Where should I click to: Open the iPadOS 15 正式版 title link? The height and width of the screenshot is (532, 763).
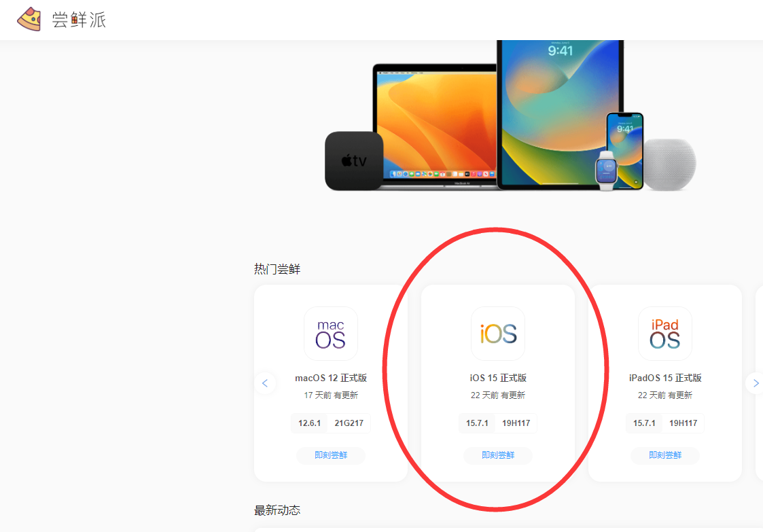pyautogui.click(x=665, y=378)
